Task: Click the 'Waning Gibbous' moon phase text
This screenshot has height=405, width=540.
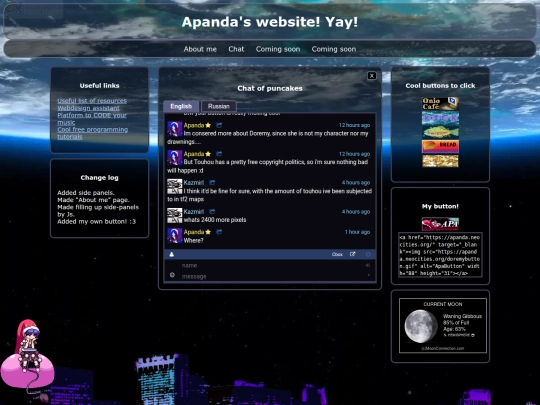Action: coord(462,316)
